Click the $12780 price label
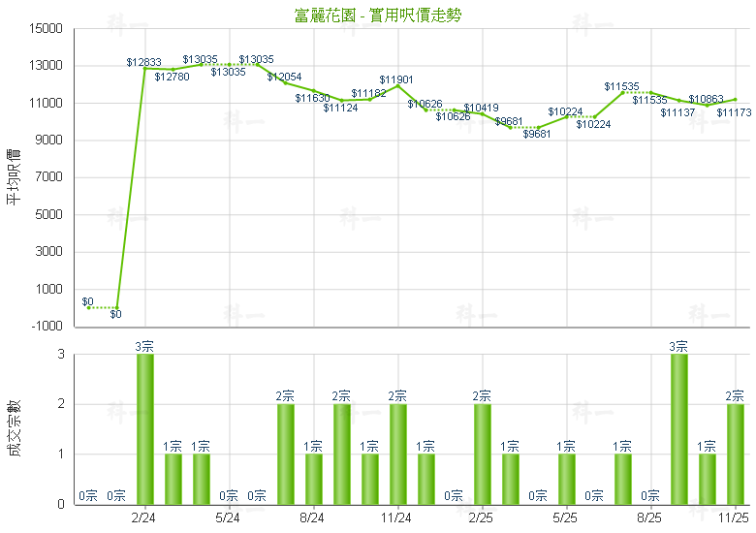The image size is (756, 533). [172, 77]
